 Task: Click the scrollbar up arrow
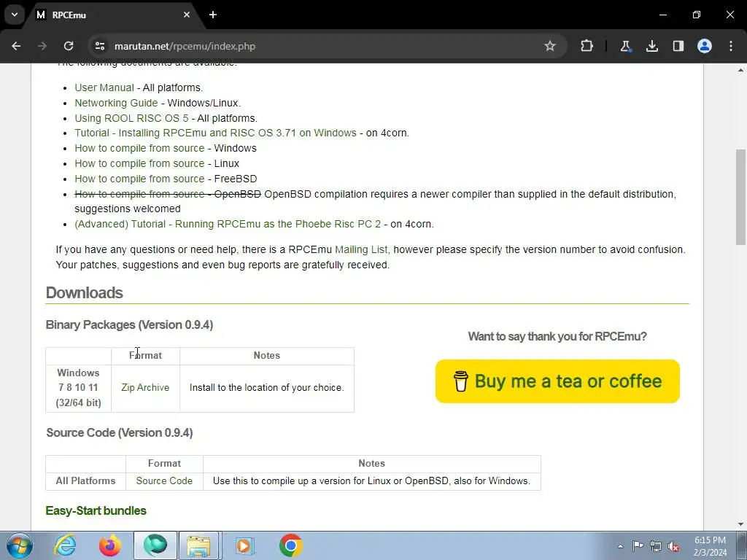(x=740, y=70)
